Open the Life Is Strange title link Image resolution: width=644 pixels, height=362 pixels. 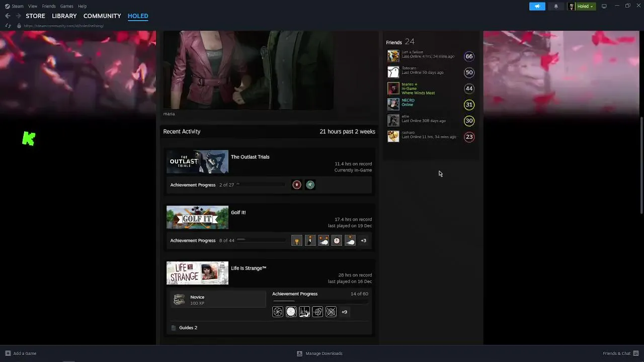coord(249,268)
